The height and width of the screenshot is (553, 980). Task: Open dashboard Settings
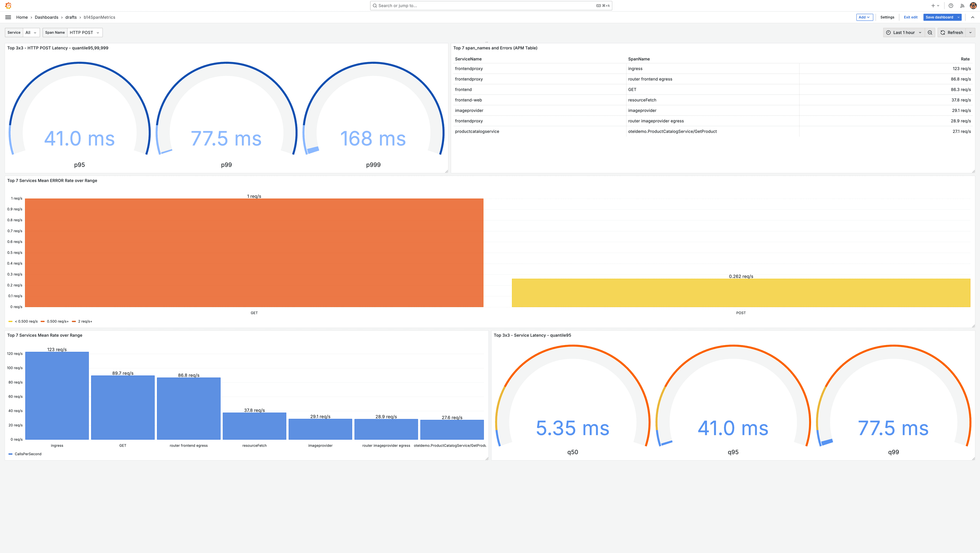887,17
